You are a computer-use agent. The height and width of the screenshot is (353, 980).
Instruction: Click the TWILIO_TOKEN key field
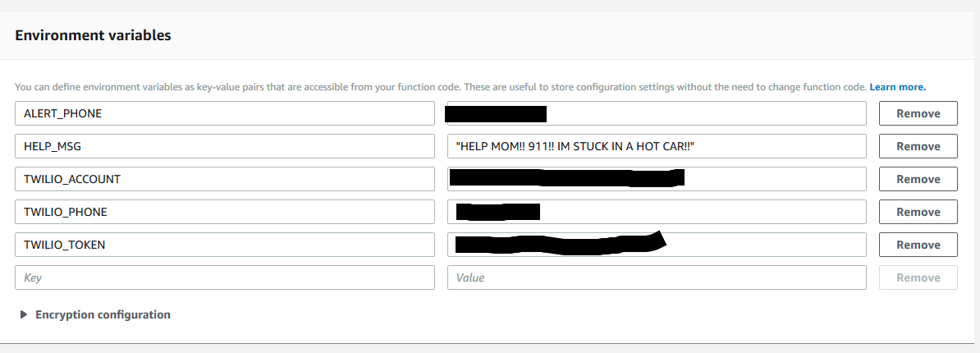tap(225, 245)
